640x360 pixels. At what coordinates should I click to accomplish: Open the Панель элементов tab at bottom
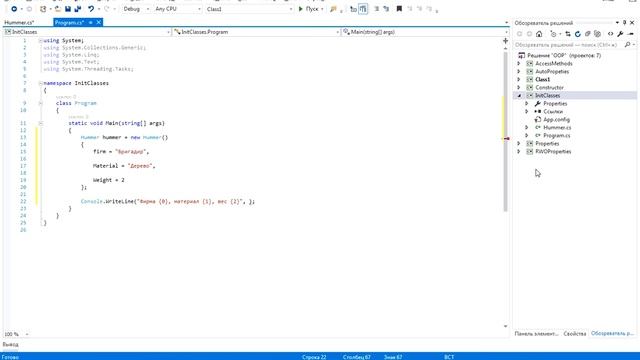pyautogui.click(x=536, y=333)
